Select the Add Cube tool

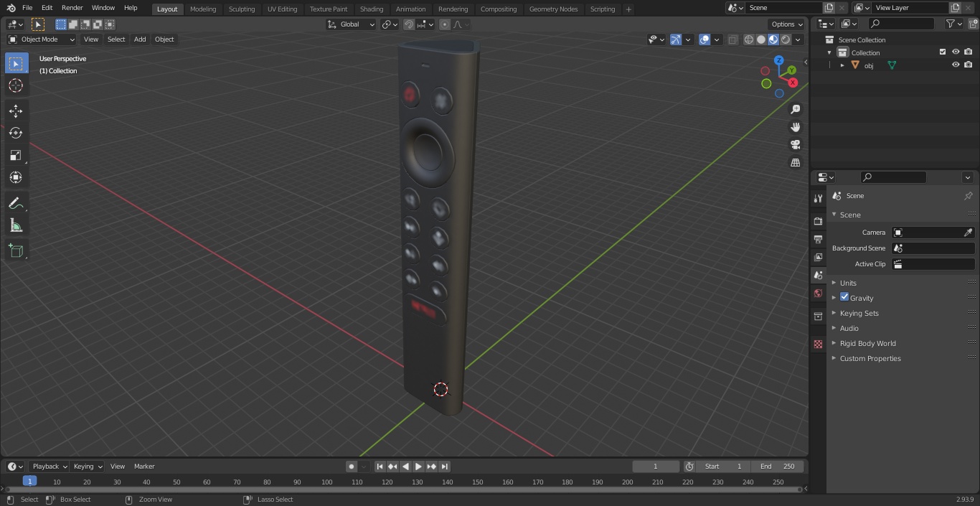pos(16,251)
